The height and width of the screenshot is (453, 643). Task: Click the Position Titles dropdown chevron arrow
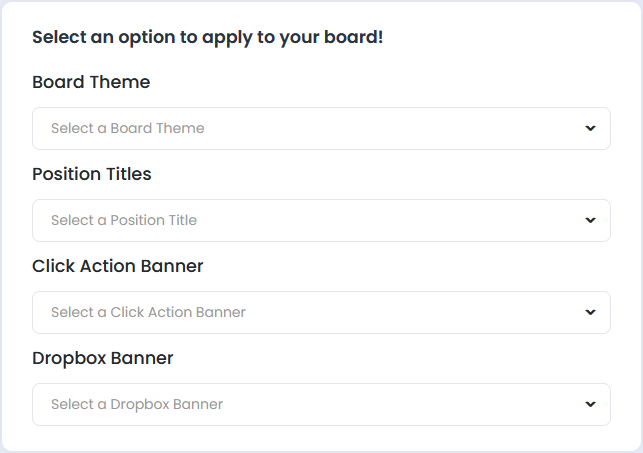pyautogui.click(x=590, y=220)
